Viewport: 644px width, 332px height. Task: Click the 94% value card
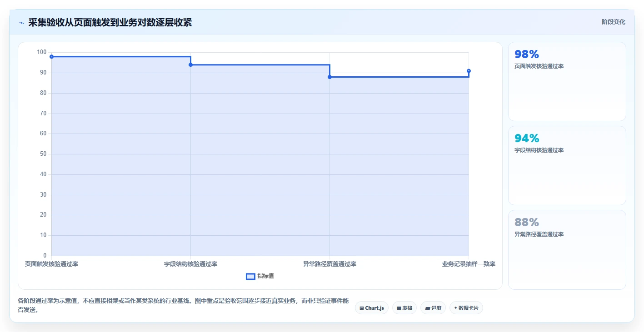click(567, 166)
